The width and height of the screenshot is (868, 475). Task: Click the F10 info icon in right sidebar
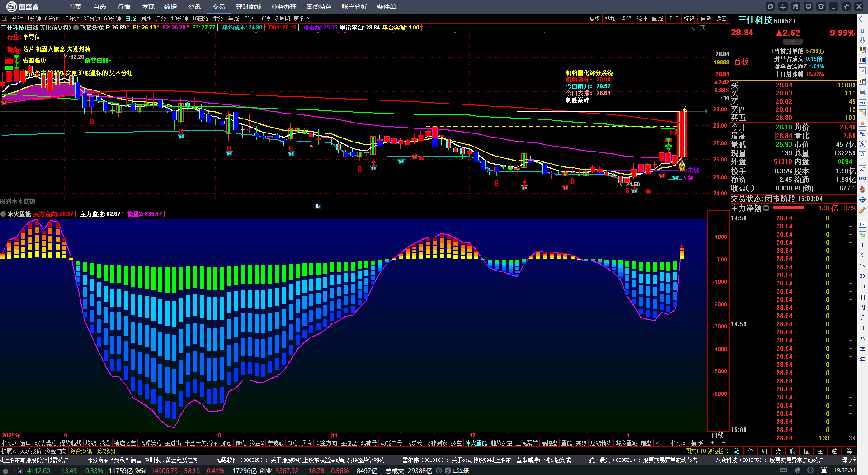863,103
